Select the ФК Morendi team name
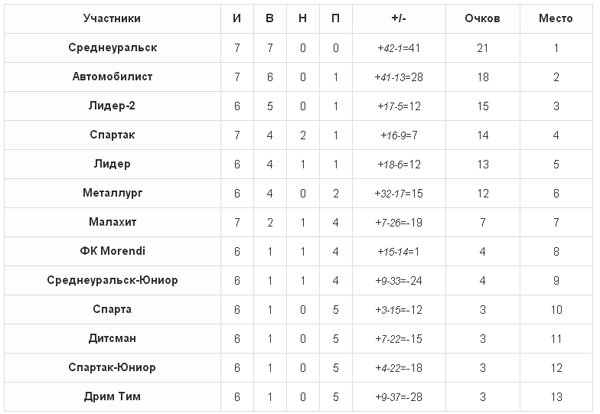Image resolution: width=600 pixels, height=414 pixels. (x=112, y=251)
